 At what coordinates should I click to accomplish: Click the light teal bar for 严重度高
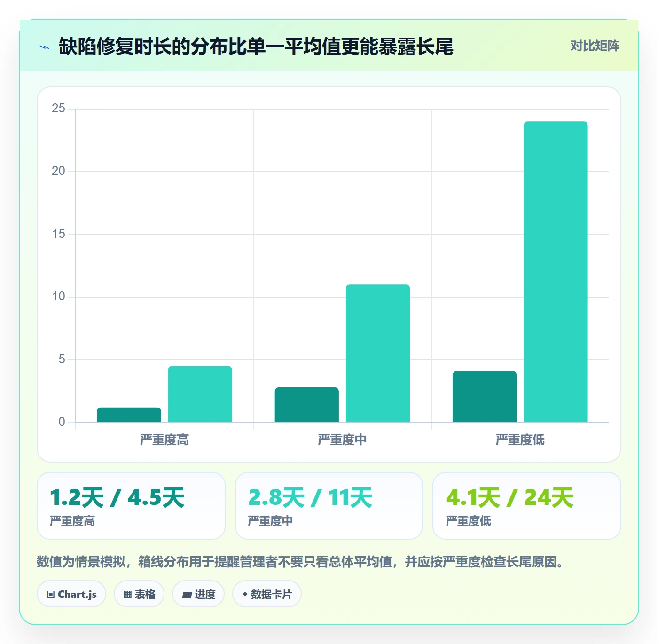[x=200, y=394]
